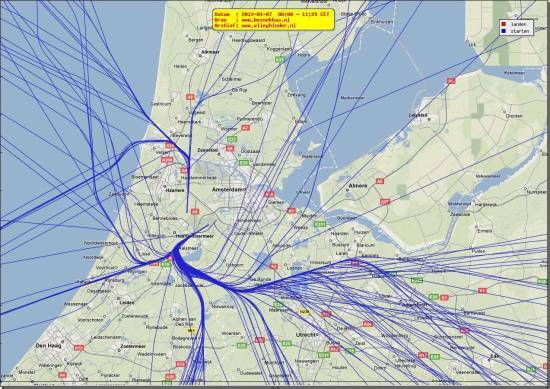Select the 'starten' legend label
Viewport: 550px width, 389px height.
[x=519, y=31]
